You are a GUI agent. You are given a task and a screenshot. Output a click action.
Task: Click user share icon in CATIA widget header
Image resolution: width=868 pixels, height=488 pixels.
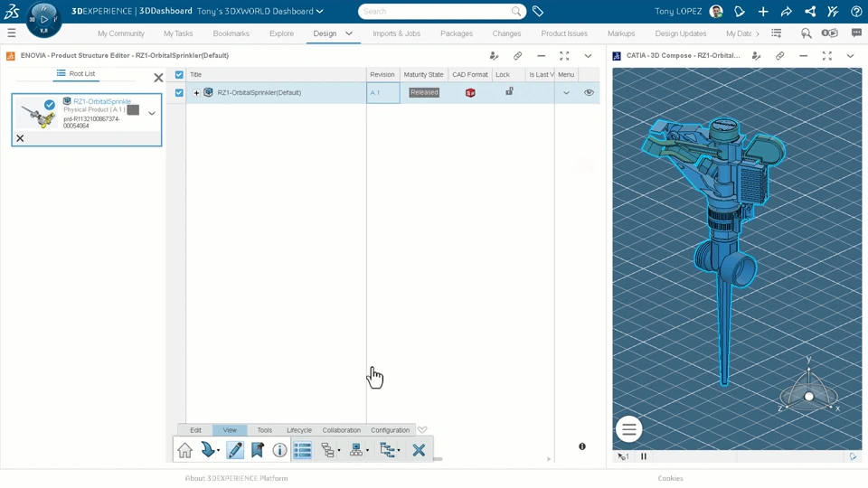(757, 55)
